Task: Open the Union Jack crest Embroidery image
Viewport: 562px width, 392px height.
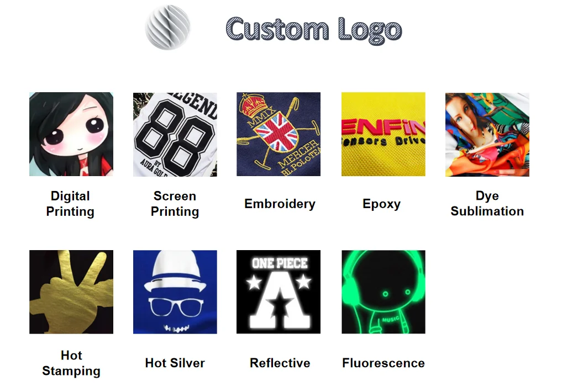Action: (279, 134)
